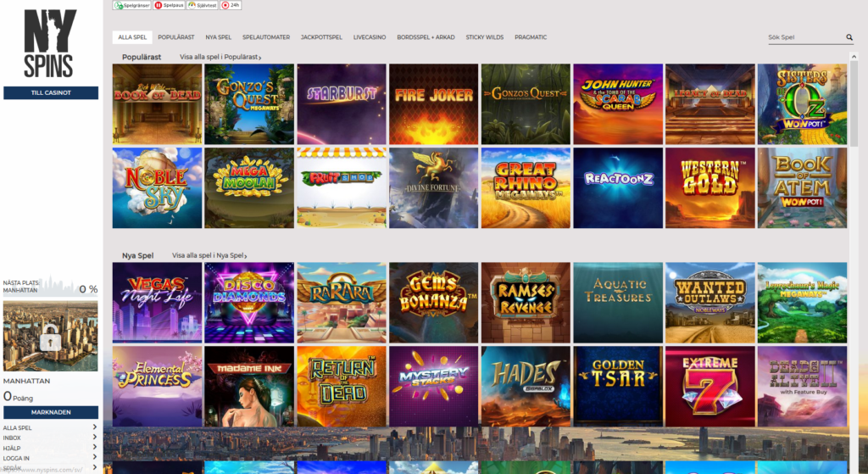Click the vertical scrollbar thumb
Image resolution: width=868 pixels, height=474 pixels.
pyautogui.click(x=854, y=103)
